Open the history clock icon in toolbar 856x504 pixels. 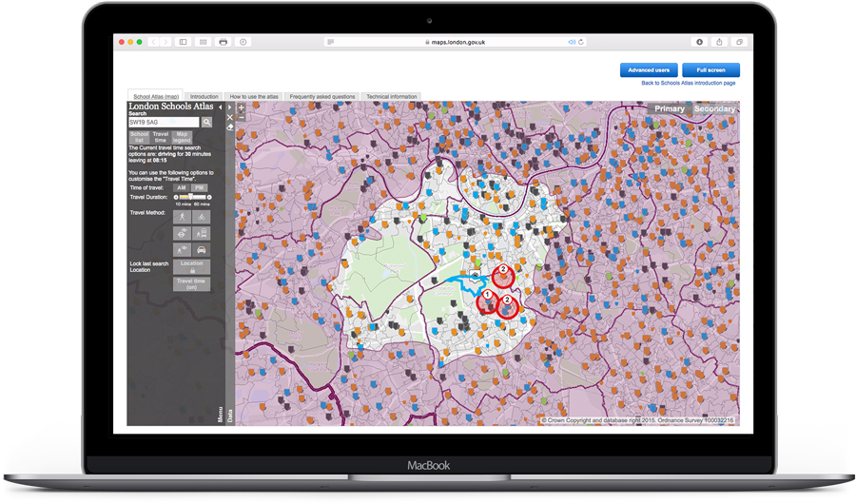243,42
